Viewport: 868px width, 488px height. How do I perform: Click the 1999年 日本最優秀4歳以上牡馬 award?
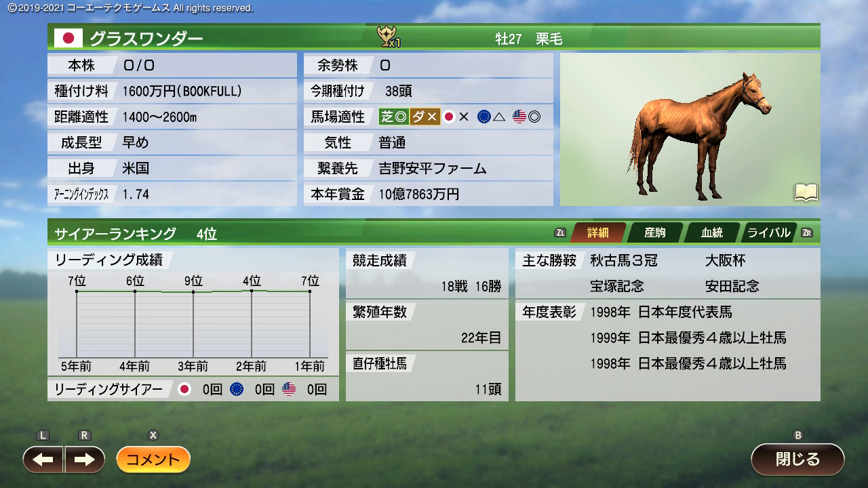coord(688,338)
